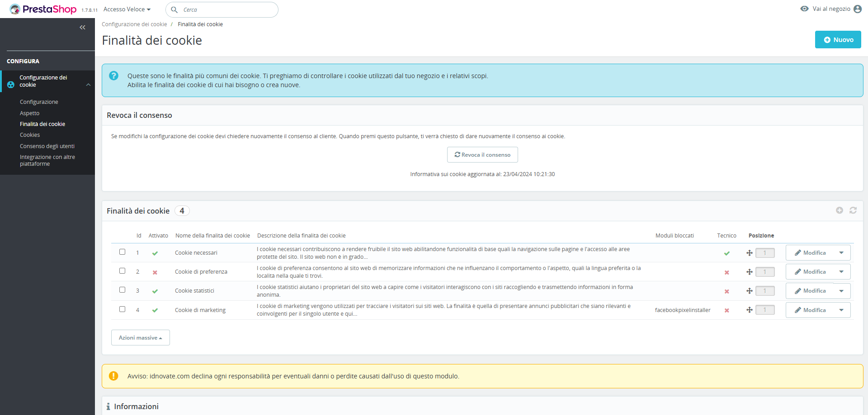Click Modifica for Cookie di preferenza
The width and height of the screenshot is (868, 415).
pyautogui.click(x=810, y=272)
